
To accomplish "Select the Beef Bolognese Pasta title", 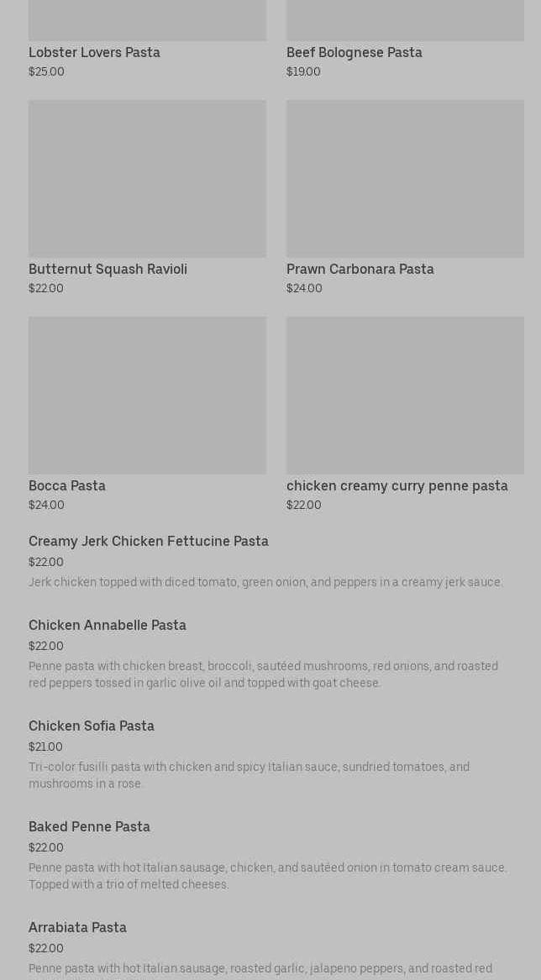I will [354, 53].
